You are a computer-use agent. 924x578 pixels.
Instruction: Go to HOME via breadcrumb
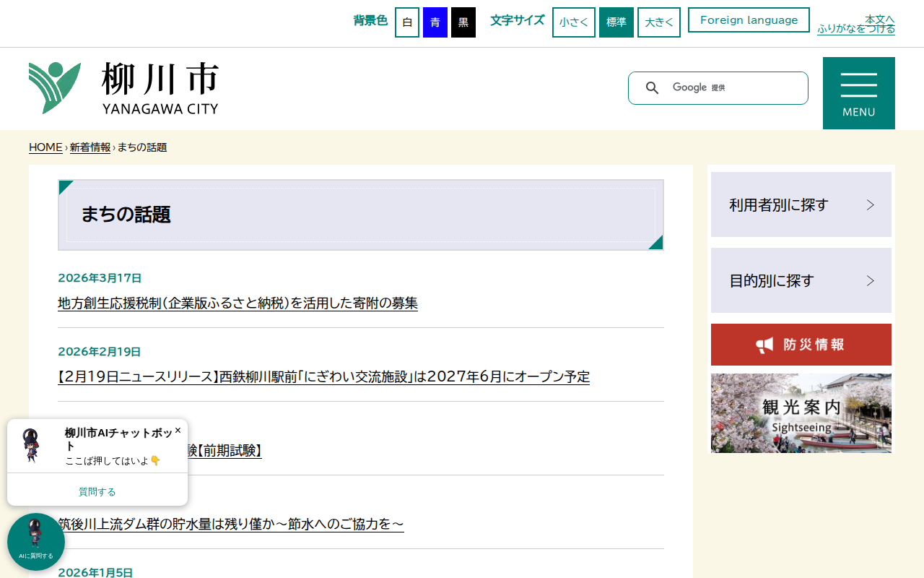45,147
